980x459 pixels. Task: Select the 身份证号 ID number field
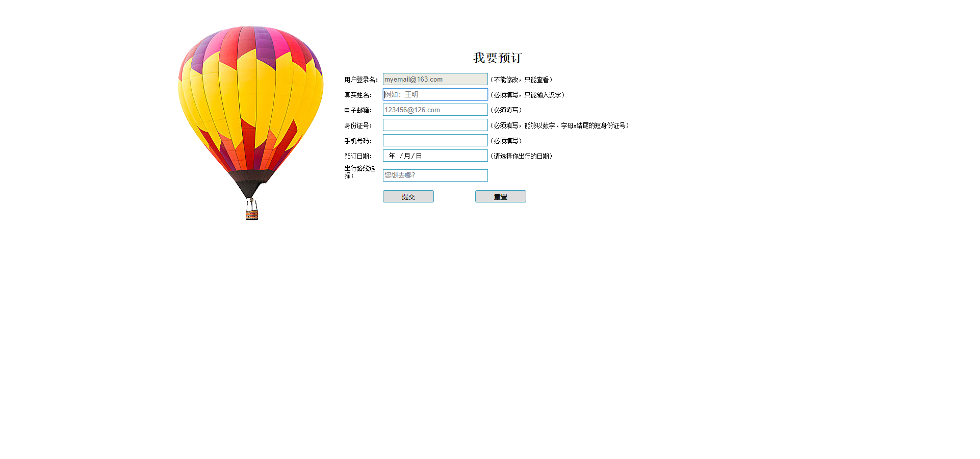point(435,125)
